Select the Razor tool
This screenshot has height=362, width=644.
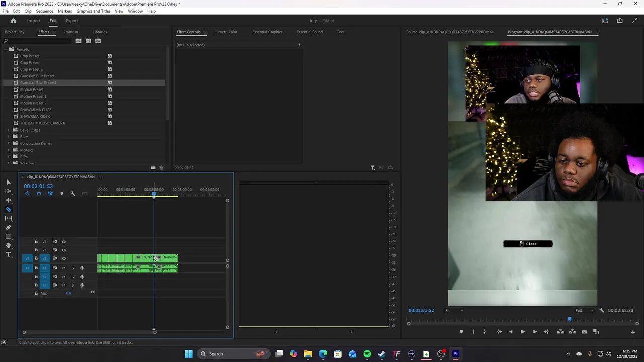click(x=8, y=209)
